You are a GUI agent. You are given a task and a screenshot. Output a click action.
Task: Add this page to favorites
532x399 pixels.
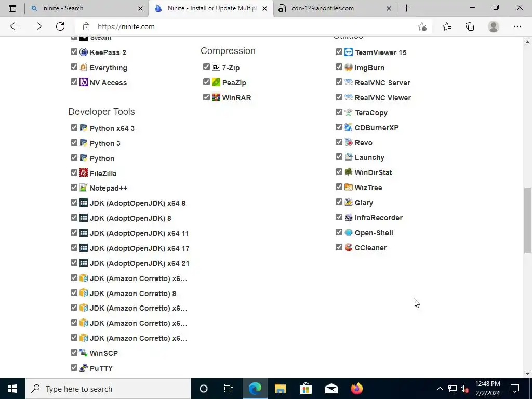coord(422,27)
